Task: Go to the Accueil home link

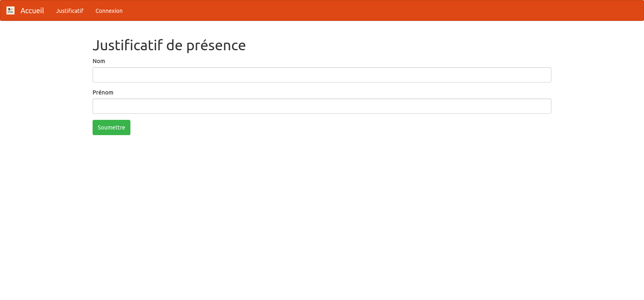Action: (x=32, y=11)
